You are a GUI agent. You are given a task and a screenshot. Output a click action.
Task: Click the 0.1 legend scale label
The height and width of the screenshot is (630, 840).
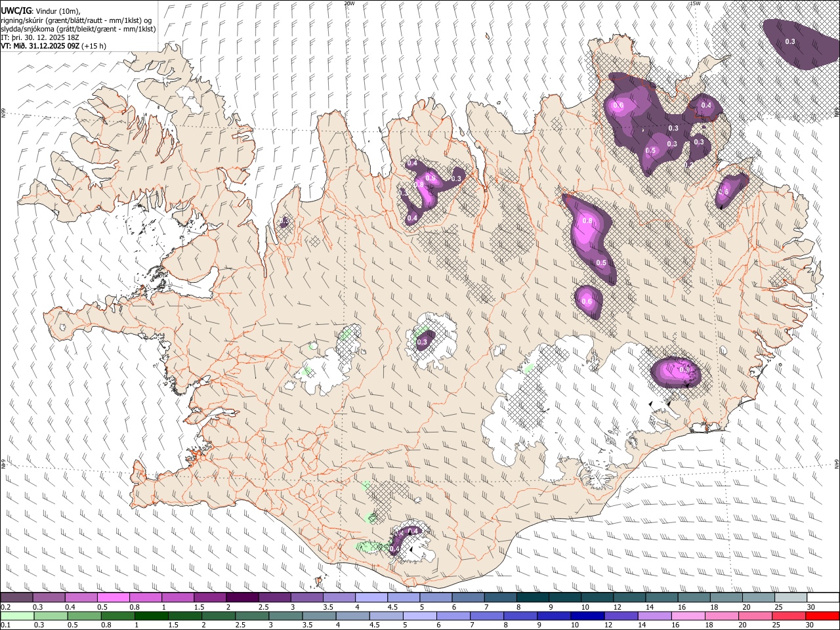tap(5, 625)
